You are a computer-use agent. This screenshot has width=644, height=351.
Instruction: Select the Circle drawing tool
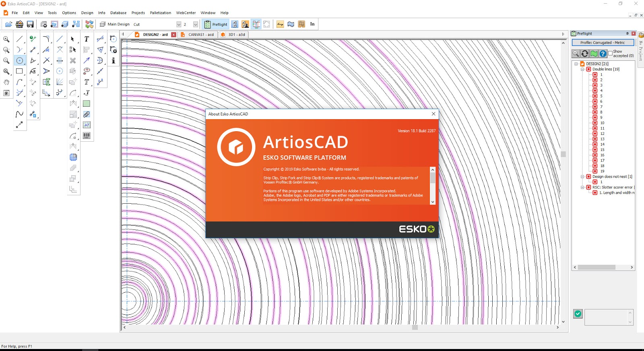pos(19,60)
